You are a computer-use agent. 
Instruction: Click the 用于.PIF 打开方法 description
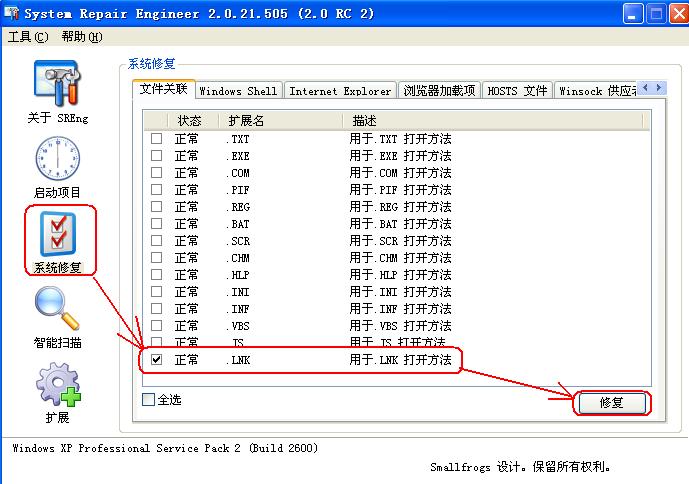(400, 190)
